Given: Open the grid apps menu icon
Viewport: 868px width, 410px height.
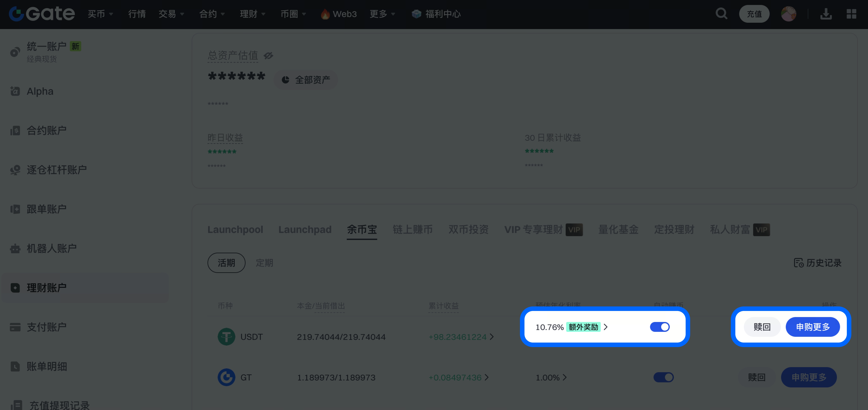Looking at the screenshot, I should [851, 14].
